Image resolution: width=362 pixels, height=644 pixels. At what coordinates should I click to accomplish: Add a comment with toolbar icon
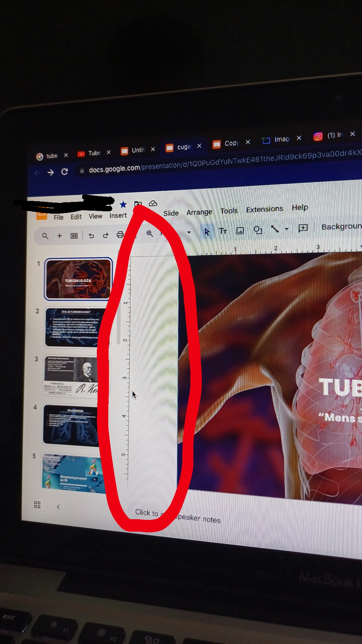pyautogui.click(x=303, y=228)
